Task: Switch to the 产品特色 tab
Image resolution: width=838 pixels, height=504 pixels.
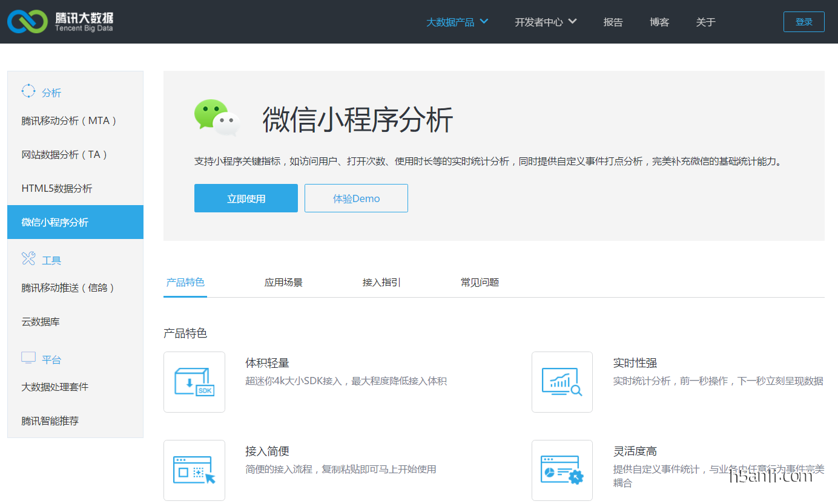Action: (x=185, y=283)
